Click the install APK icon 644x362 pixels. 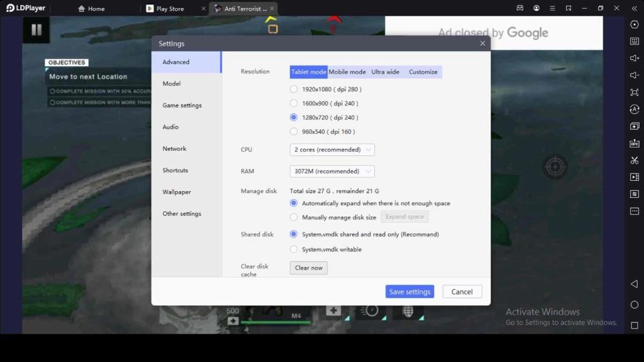tap(635, 143)
